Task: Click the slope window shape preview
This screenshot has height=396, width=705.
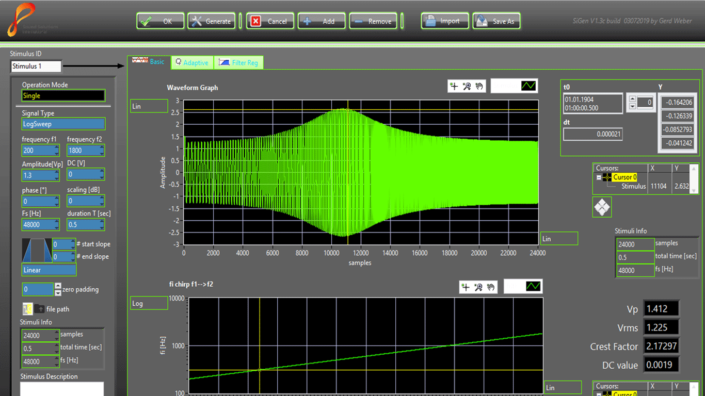Action: 37,250
